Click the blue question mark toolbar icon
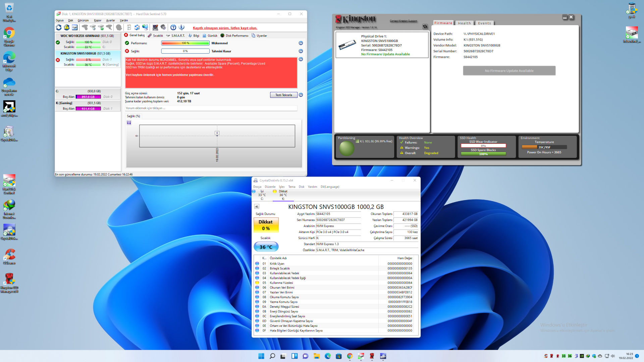Image resolution: width=644 pixels, height=362 pixels. tap(173, 27)
